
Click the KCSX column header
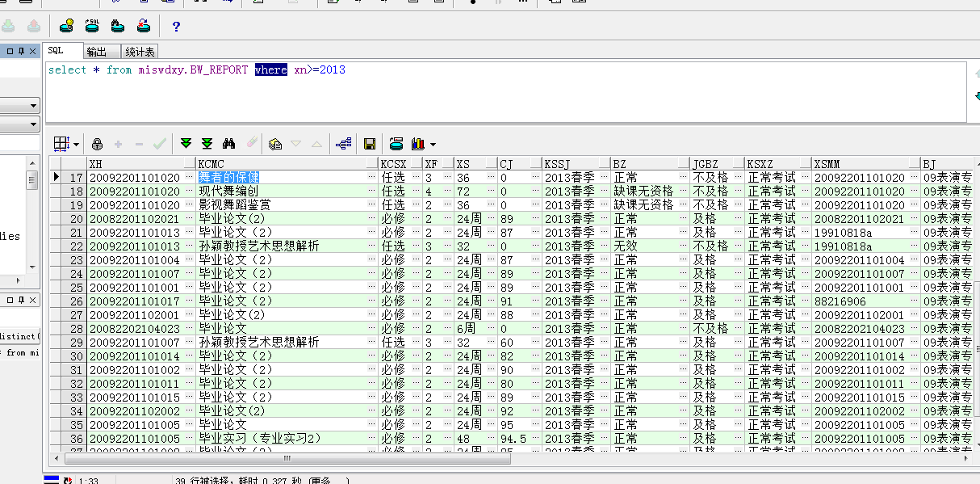(x=401, y=164)
